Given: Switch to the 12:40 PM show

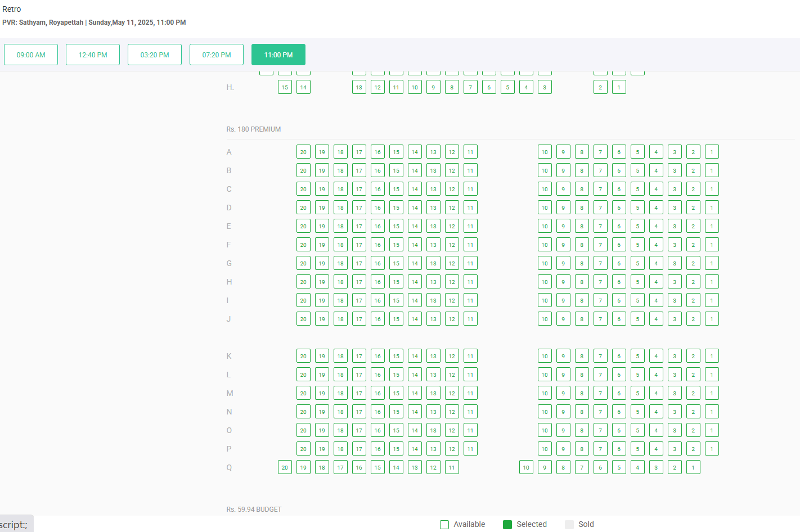Looking at the screenshot, I should (x=93, y=55).
